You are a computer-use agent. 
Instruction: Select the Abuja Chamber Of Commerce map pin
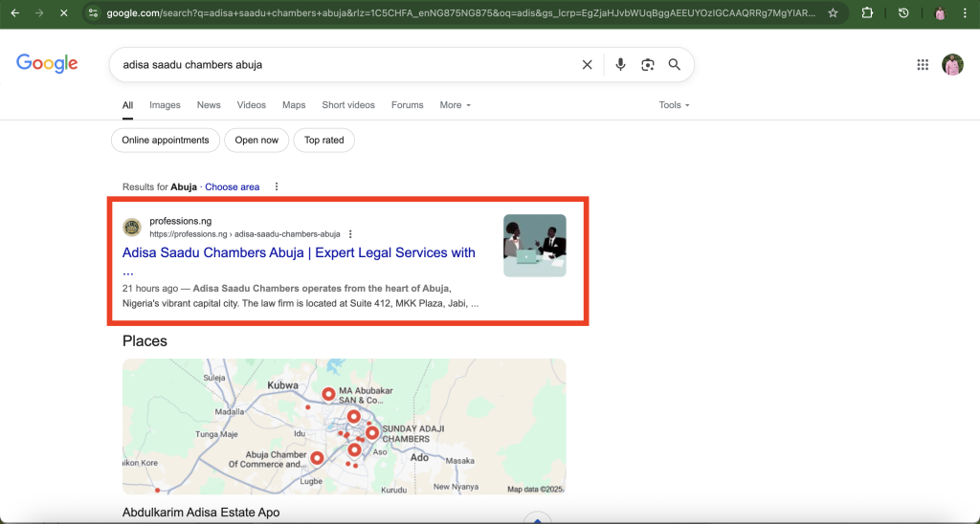pos(317,459)
